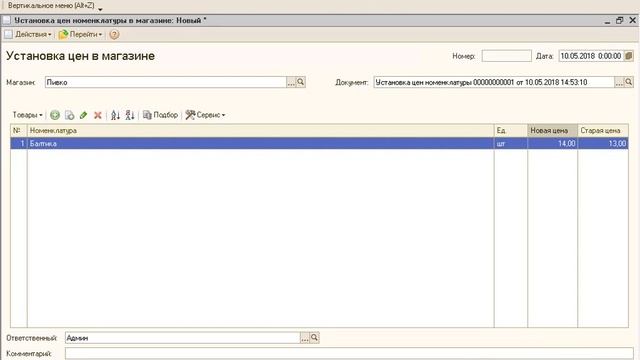
Task: Open the Перейти menu
Action: click(80, 35)
